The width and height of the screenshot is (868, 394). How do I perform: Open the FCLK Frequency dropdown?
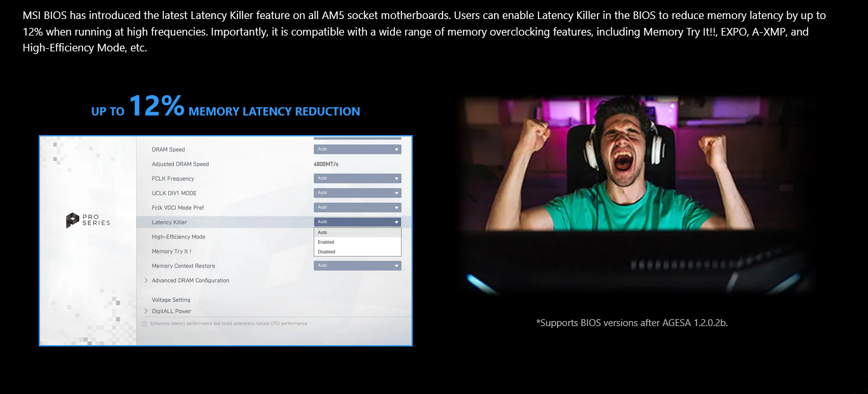click(357, 178)
